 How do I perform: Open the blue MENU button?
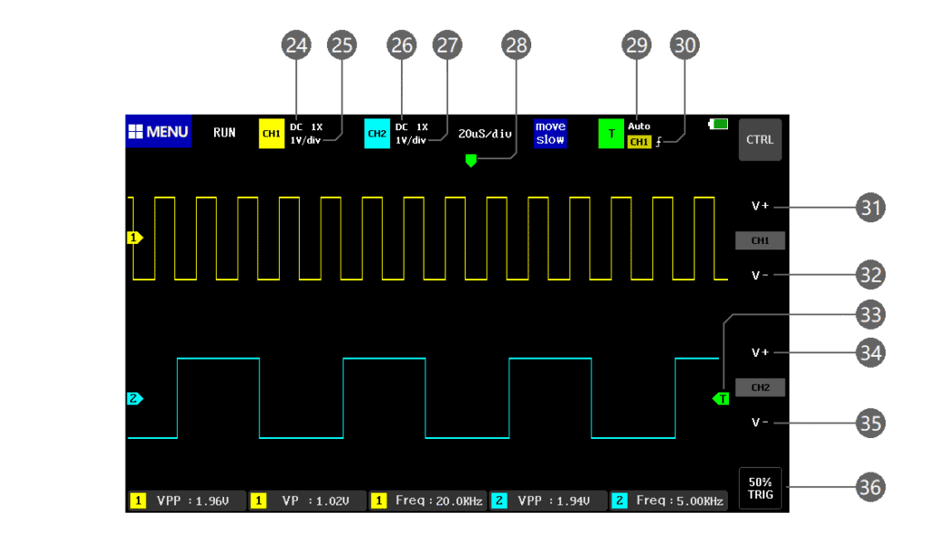point(159,131)
